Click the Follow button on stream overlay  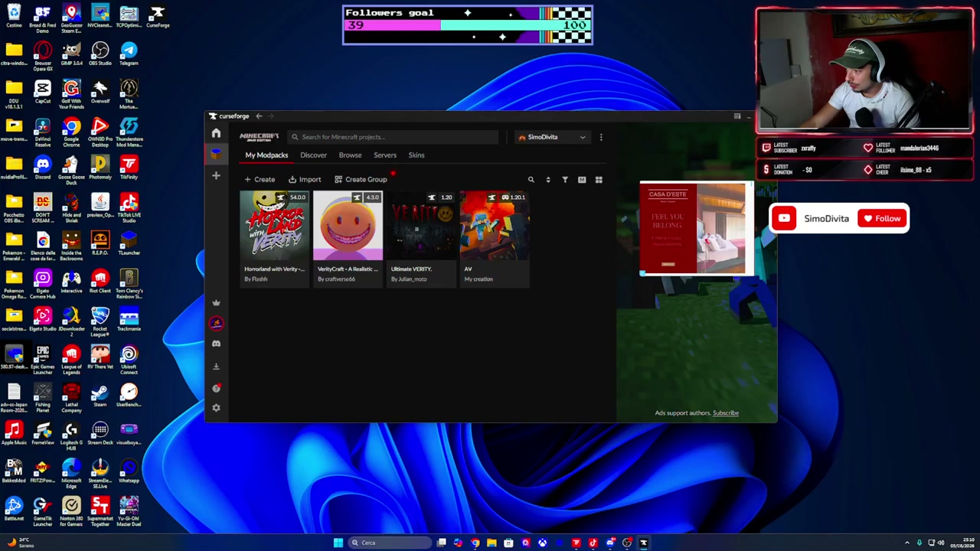coord(882,219)
